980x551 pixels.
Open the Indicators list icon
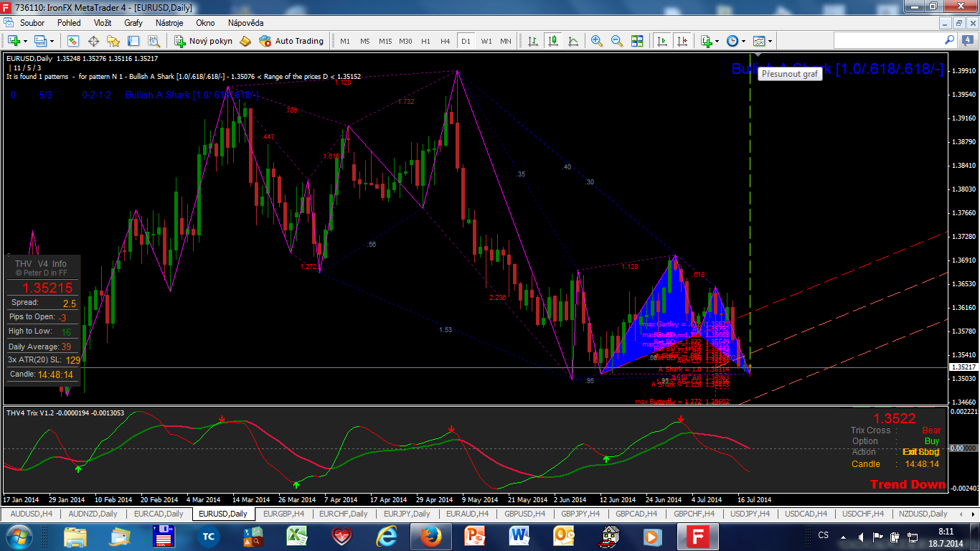[x=706, y=41]
